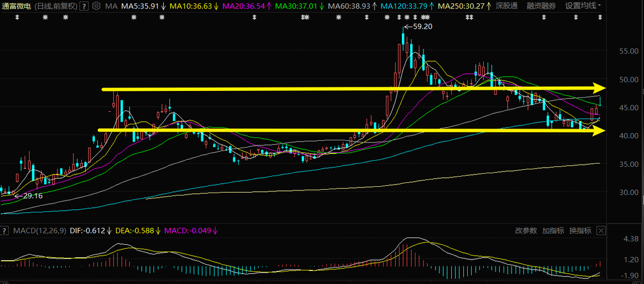This screenshot has height=284, width=644.
Task: Open the 融资融券 link
Action: 541,6
